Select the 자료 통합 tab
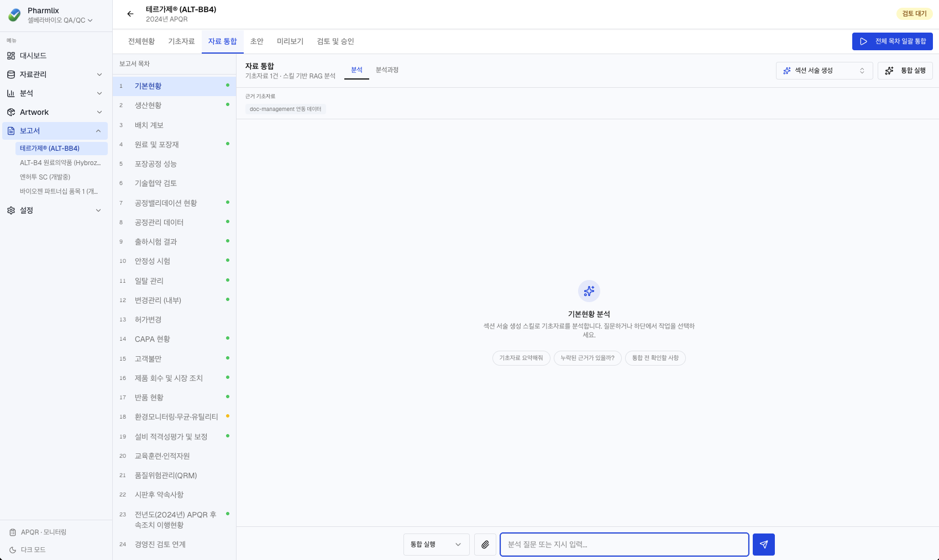 pos(223,41)
